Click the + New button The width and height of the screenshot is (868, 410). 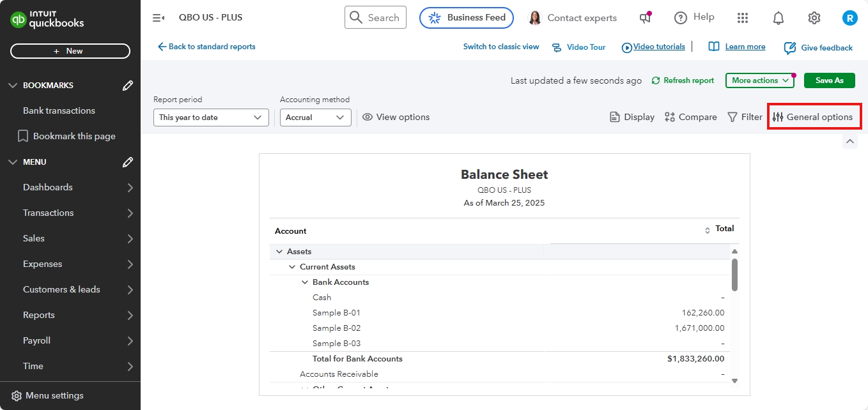pyautogui.click(x=70, y=51)
